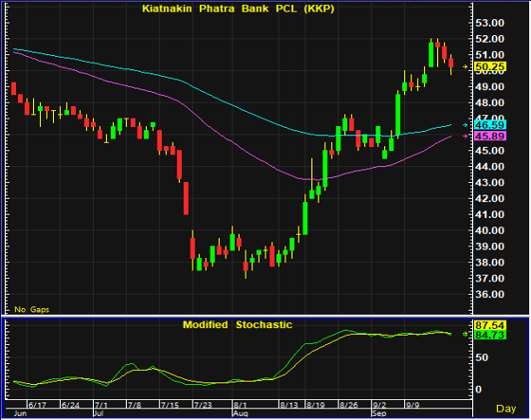The width and height of the screenshot is (531, 420).
Task: Click the 49.00 price axis label
Action: [x=489, y=86]
